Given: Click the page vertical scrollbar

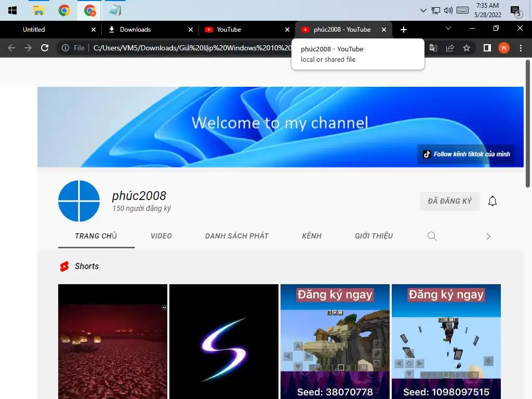Looking at the screenshot, I should coord(528,124).
